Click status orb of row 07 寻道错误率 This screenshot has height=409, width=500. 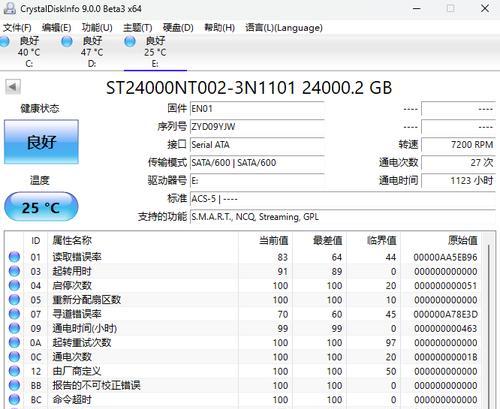pyautogui.click(x=14, y=314)
